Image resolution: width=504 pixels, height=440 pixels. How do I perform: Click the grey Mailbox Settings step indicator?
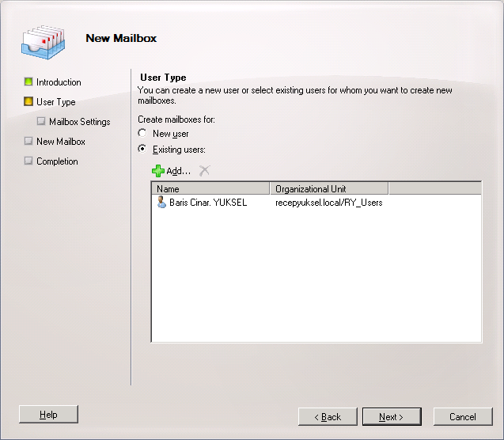click(x=41, y=121)
